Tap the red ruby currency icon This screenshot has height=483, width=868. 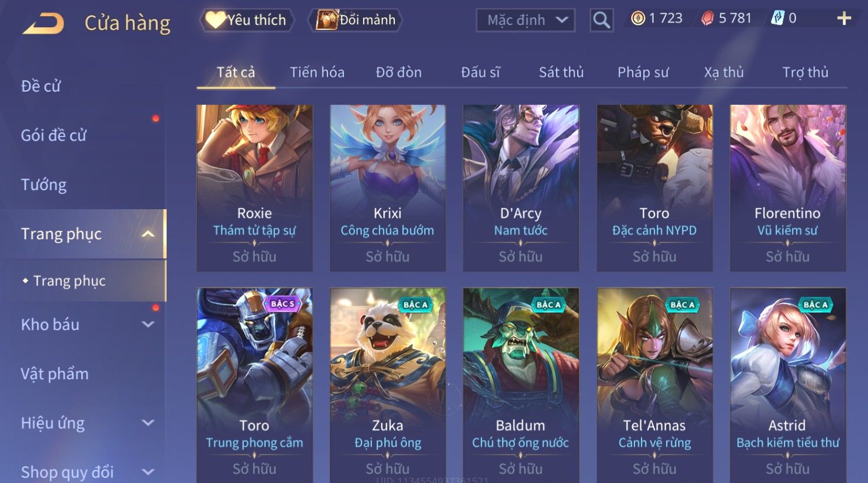(707, 19)
